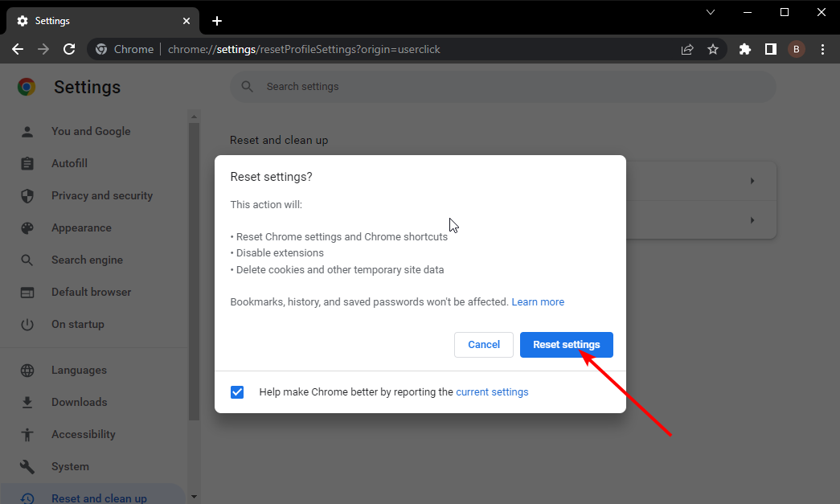The height and width of the screenshot is (504, 840).
Task: Open Chrome's three-dot menu
Action: tap(823, 49)
